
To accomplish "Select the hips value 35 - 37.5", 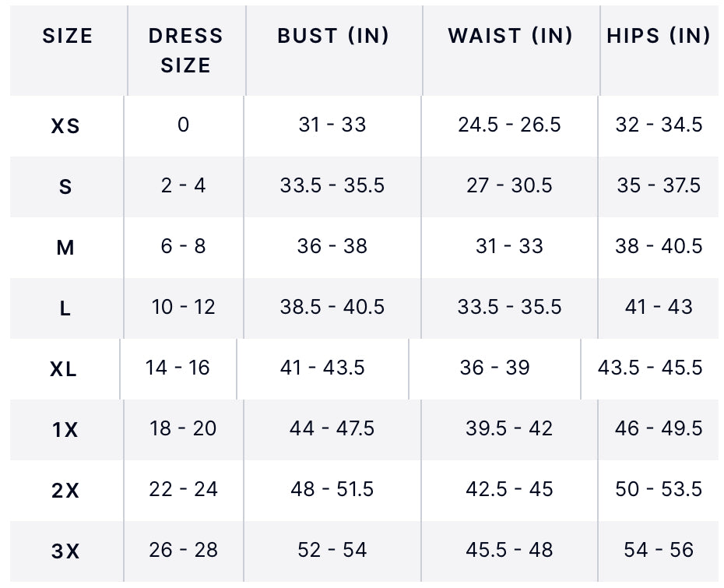I will tap(659, 185).
